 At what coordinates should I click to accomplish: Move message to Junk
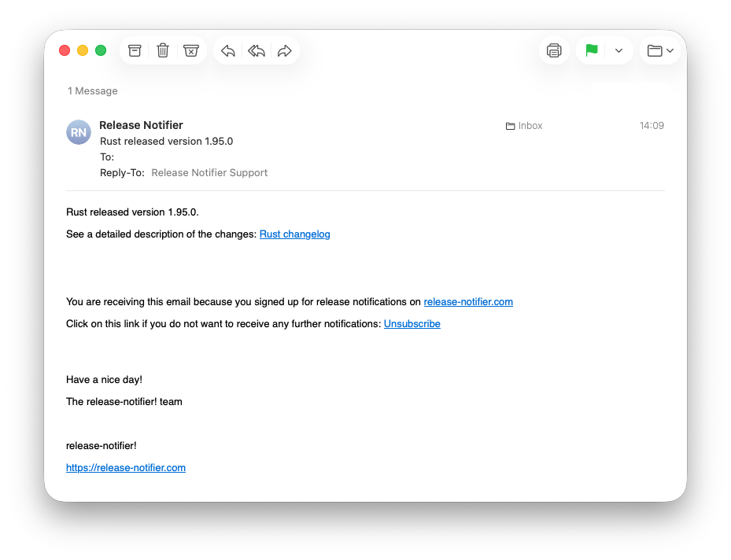click(191, 50)
